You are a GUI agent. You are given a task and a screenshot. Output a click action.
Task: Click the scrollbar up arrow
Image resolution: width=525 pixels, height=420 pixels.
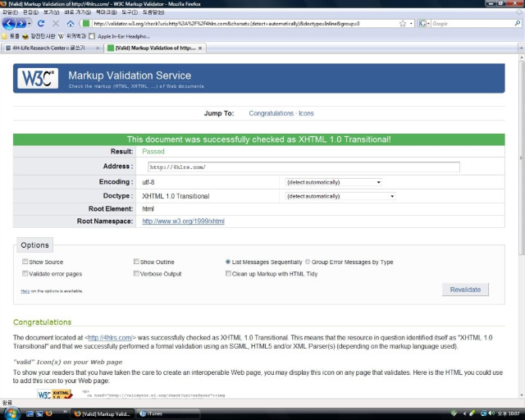522,57
